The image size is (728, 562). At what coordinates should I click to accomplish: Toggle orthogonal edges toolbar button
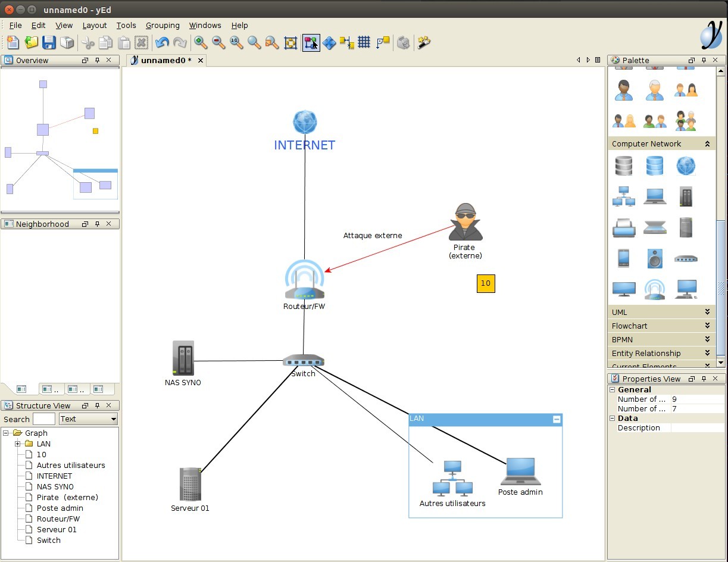[x=383, y=42]
